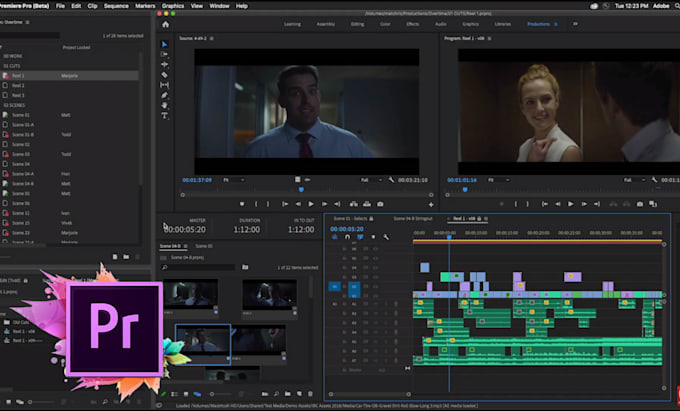Click Insert edit button in Source monitor

[x=354, y=204]
